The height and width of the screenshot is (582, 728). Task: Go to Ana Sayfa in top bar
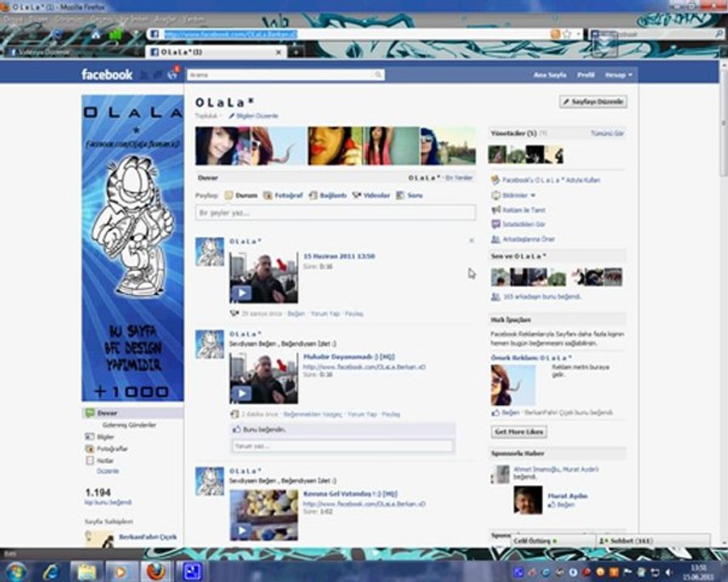[x=550, y=74]
